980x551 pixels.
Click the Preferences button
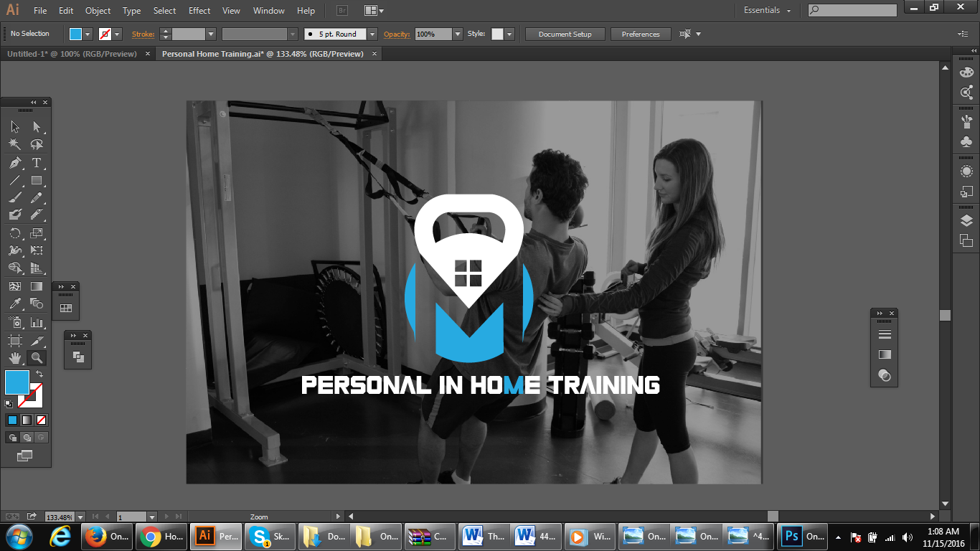[x=641, y=34]
